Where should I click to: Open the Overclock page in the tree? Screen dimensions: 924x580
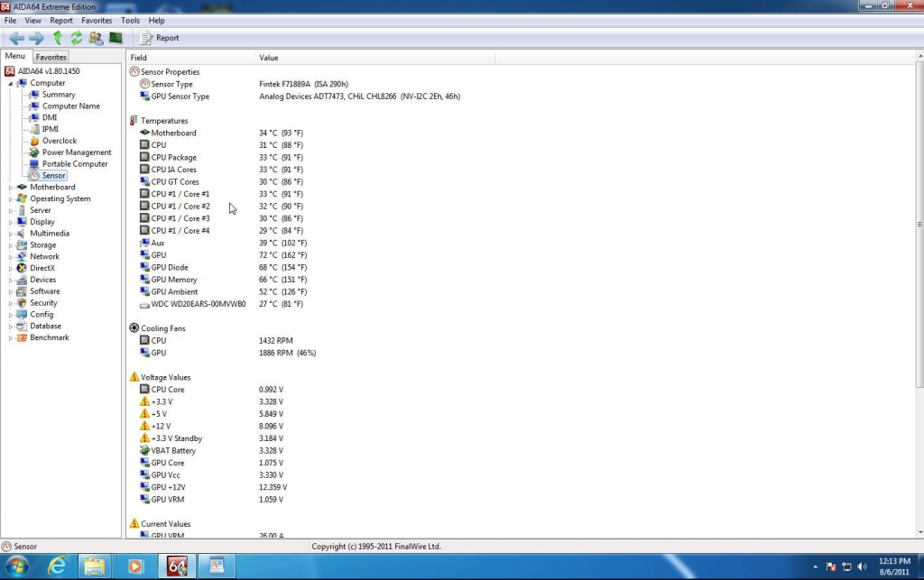click(59, 141)
